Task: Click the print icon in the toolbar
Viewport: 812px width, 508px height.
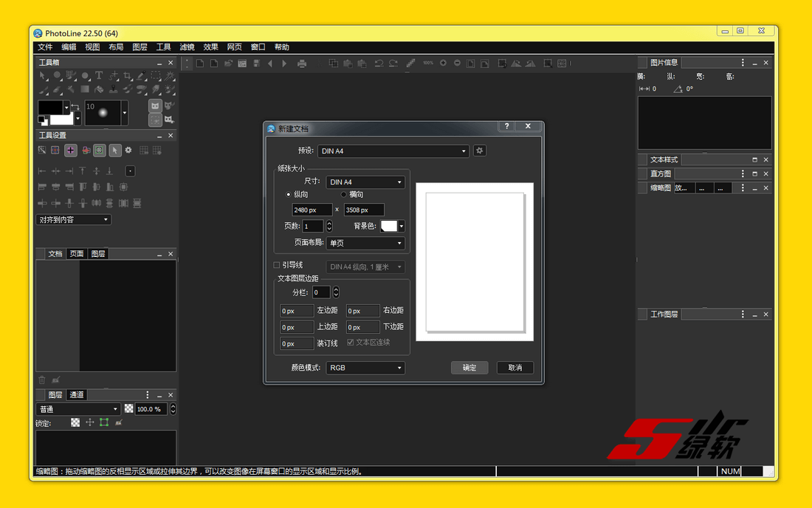Action: (302, 63)
